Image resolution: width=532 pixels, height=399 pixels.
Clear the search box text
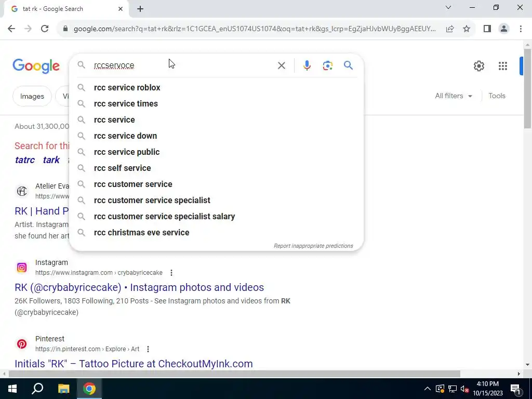tap(281, 65)
